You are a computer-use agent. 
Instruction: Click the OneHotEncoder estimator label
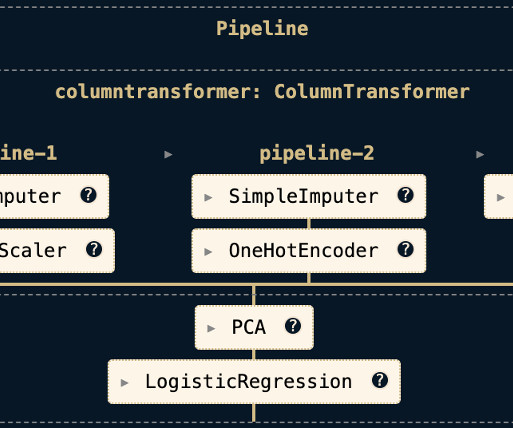[x=304, y=250]
